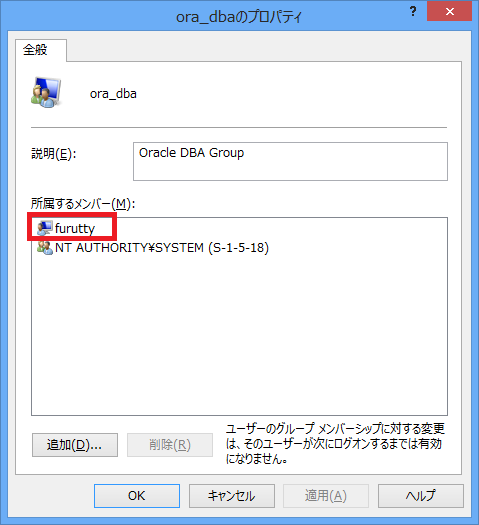
Task: Click into the 説明 description field
Action: (x=290, y=161)
